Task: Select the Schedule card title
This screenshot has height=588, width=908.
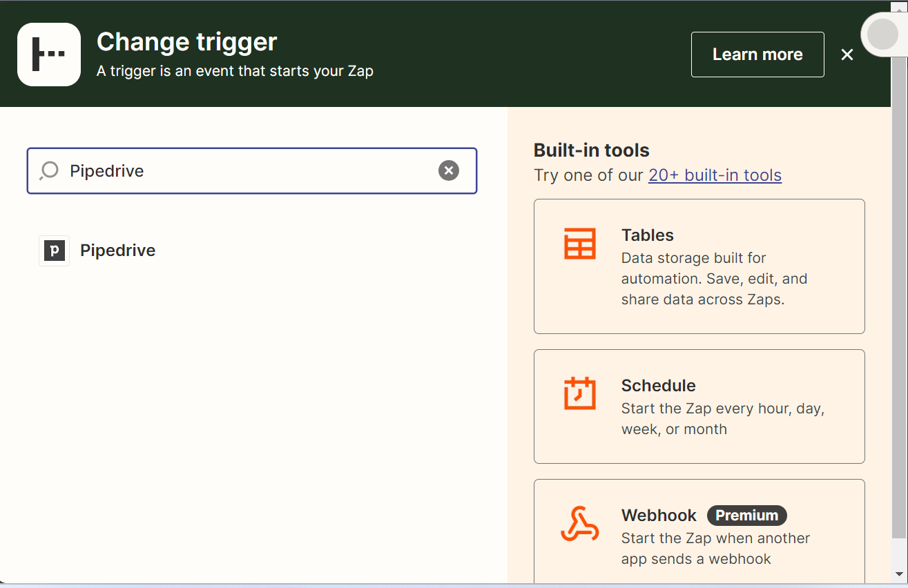Action: click(x=658, y=386)
